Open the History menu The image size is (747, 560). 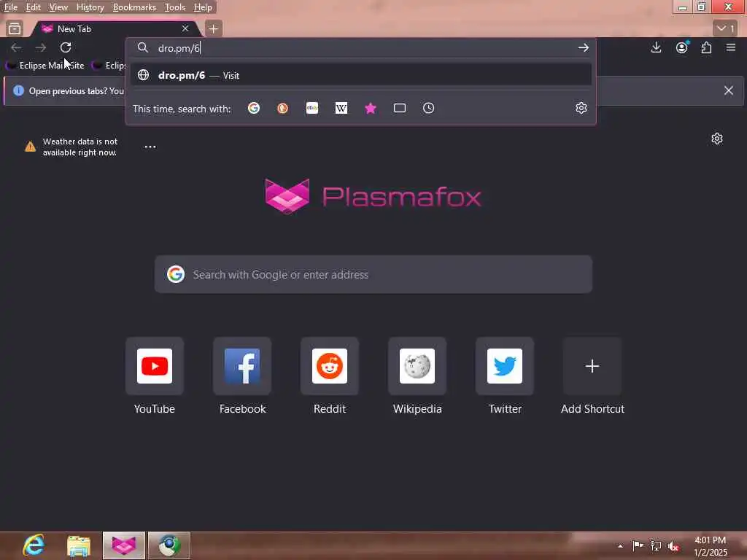click(90, 7)
